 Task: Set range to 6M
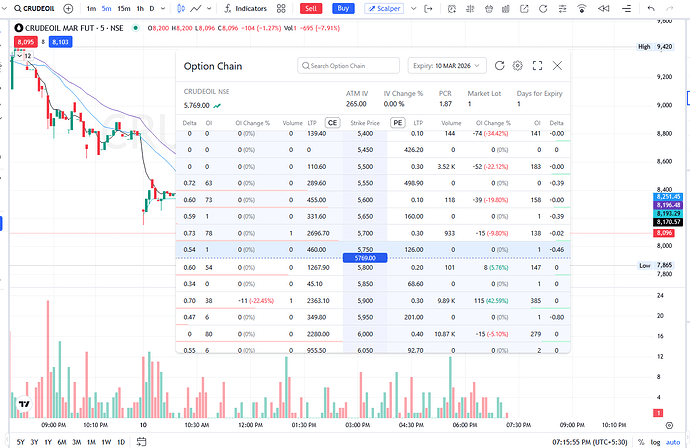(x=62, y=442)
